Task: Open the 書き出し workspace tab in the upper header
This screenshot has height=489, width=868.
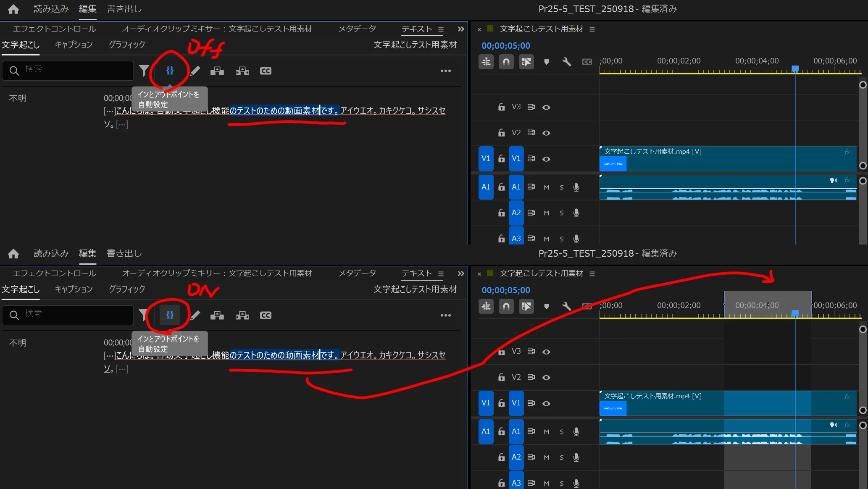Action: click(x=124, y=9)
